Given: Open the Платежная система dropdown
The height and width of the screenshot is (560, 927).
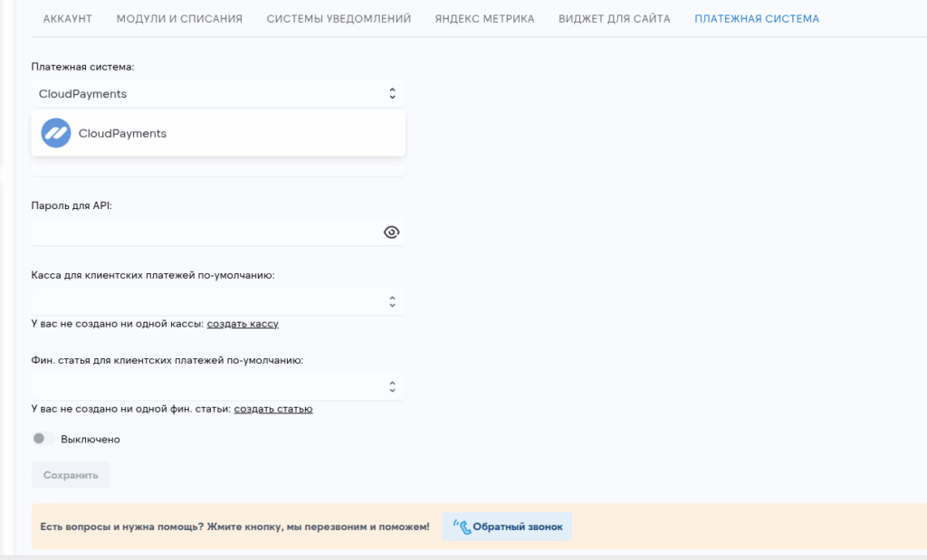Looking at the screenshot, I should pyautogui.click(x=217, y=93).
